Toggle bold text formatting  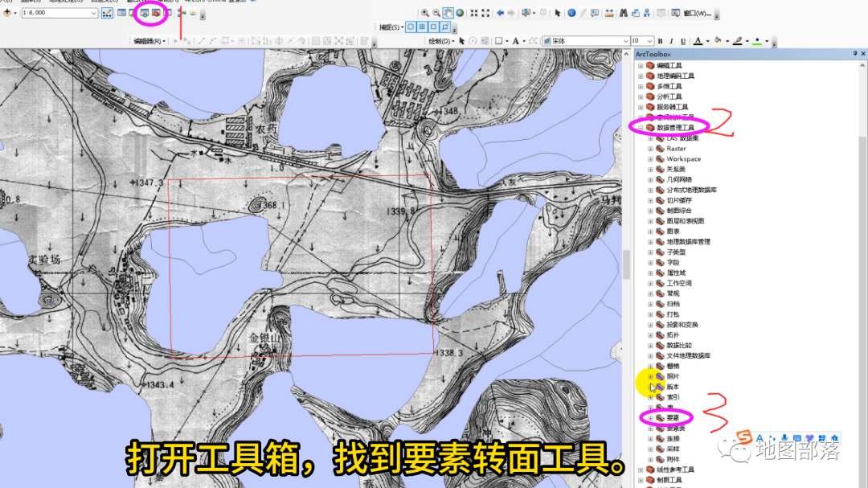[660, 41]
